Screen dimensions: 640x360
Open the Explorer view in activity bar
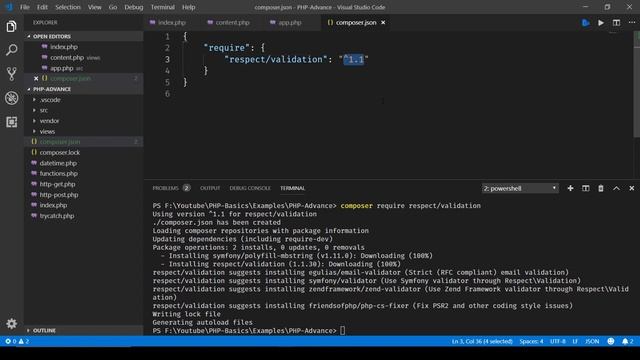pyautogui.click(x=11, y=27)
